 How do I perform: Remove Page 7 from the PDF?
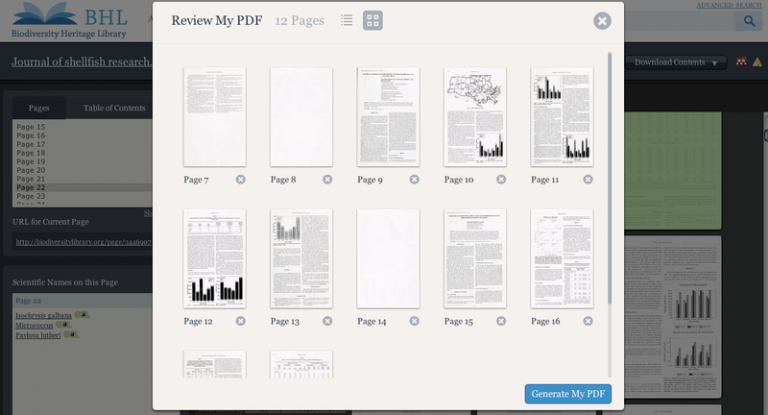click(x=240, y=180)
